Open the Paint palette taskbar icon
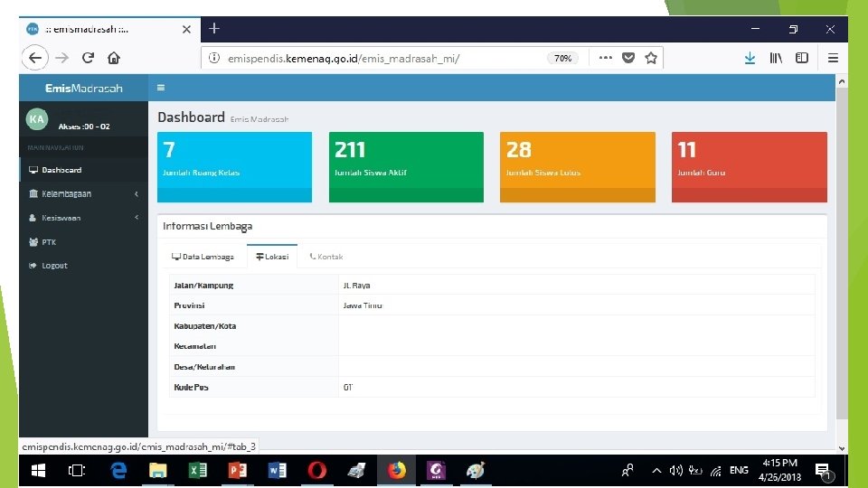This screenshot has height=488, width=868. (x=476, y=471)
